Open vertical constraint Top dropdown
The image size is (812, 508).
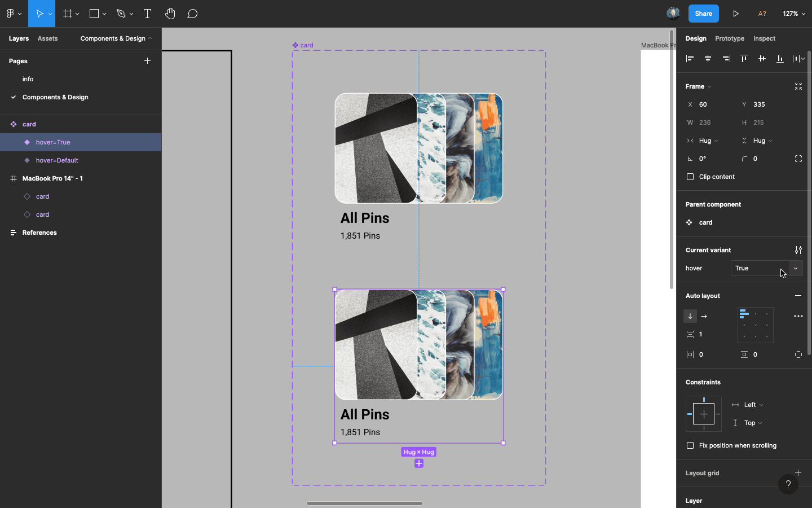(x=753, y=423)
